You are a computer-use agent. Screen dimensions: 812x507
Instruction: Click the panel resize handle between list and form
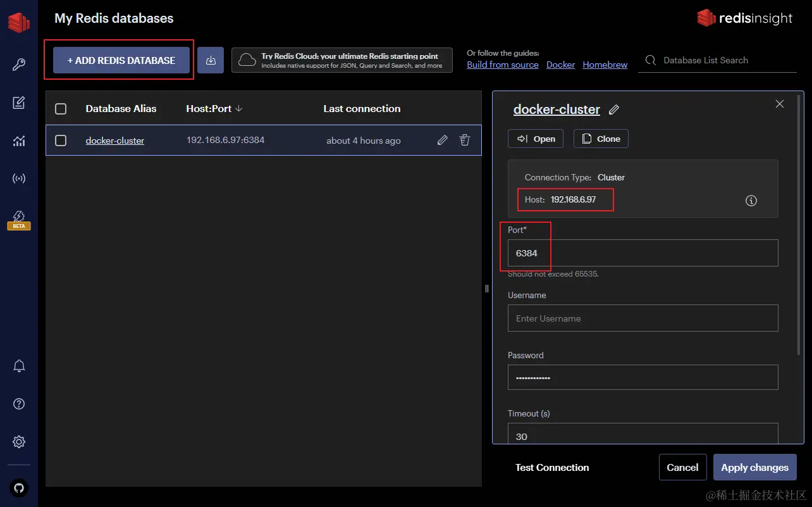click(487, 289)
